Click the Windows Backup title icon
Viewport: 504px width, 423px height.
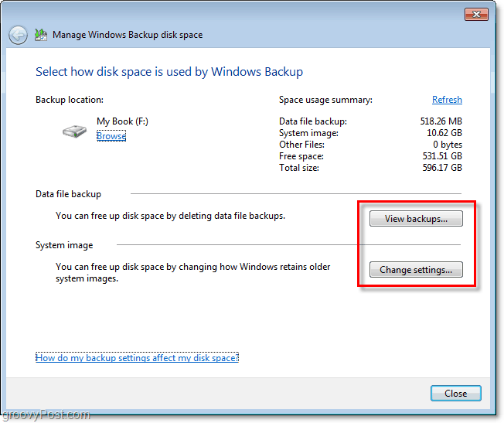click(41, 35)
